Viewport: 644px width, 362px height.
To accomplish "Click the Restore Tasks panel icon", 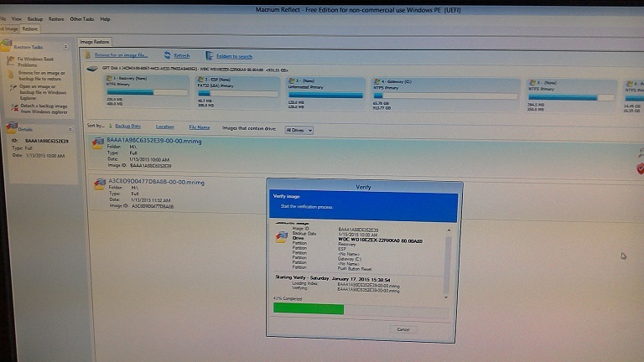I will coord(6,45).
